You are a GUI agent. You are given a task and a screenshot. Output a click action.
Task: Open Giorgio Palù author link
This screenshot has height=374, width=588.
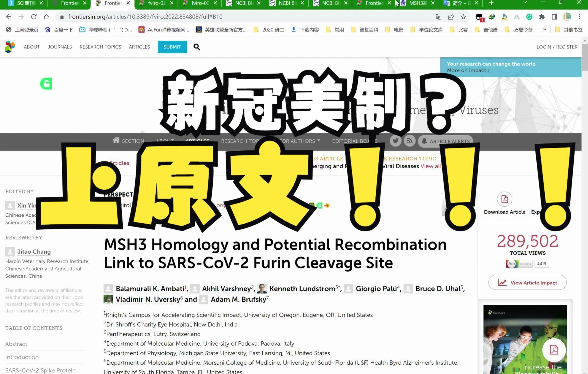tap(376, 289)
